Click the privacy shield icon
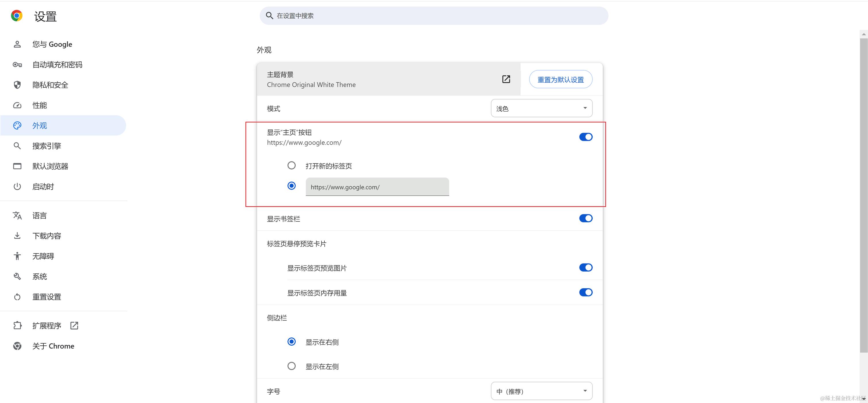This screenshot has height=403, width=868. click(17, 85)
